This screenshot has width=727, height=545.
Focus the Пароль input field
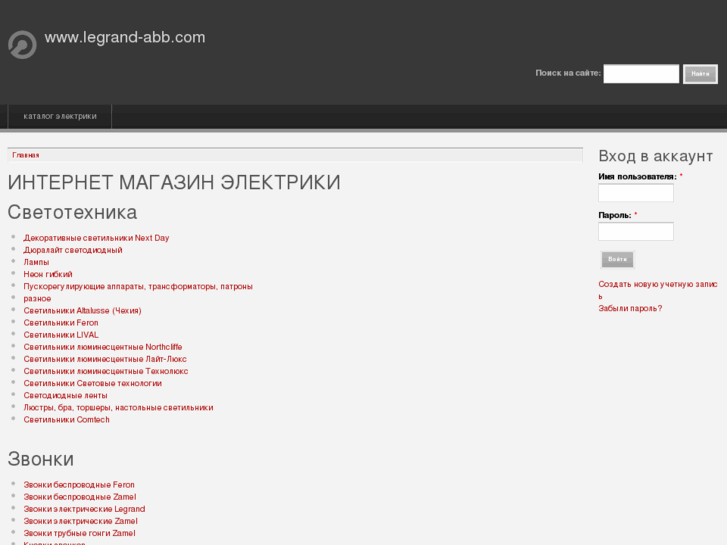[x=636, y=231]
